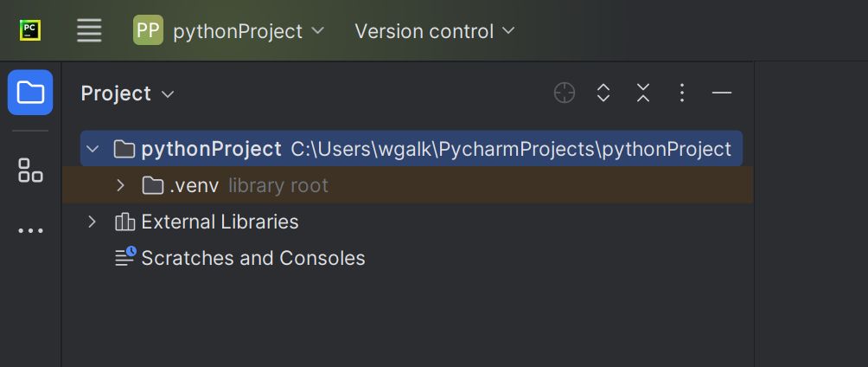This screenshot has width=868, height=367.
Task: Open Project panel options kebab menu
Action: (x=682, y=93)
